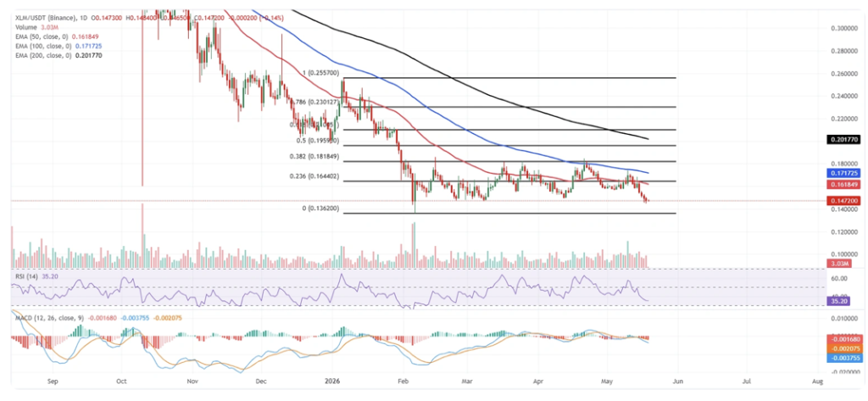
Task: Click the 0.120000 price scale label
Action: click(x=845, y=232)
